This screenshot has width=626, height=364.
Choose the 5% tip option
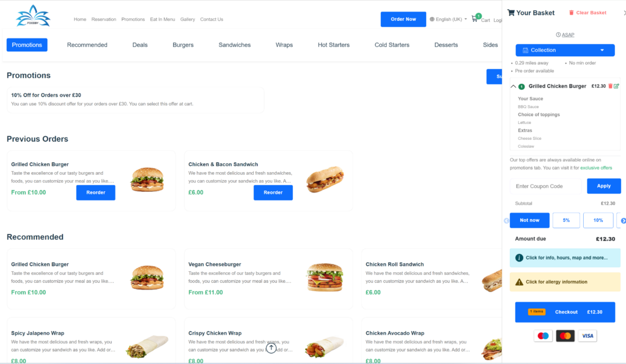coord(566,220)
